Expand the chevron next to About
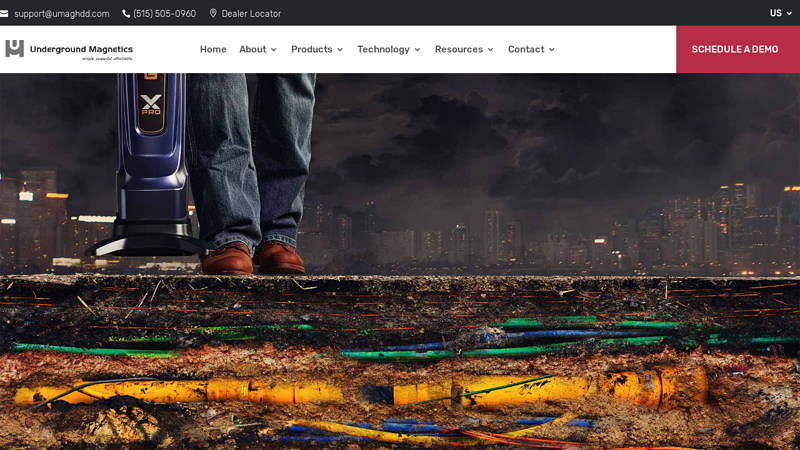The image size is (800, 450). [x=274, y=50]
